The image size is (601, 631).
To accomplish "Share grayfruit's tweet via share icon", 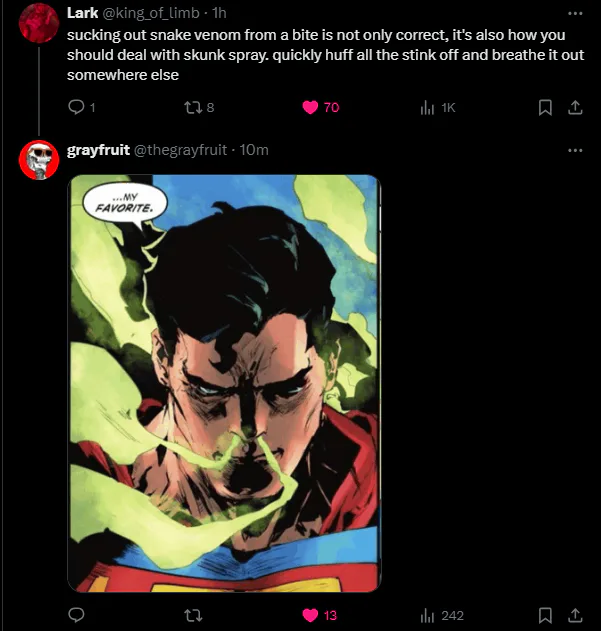I will [x=574, y=615].
